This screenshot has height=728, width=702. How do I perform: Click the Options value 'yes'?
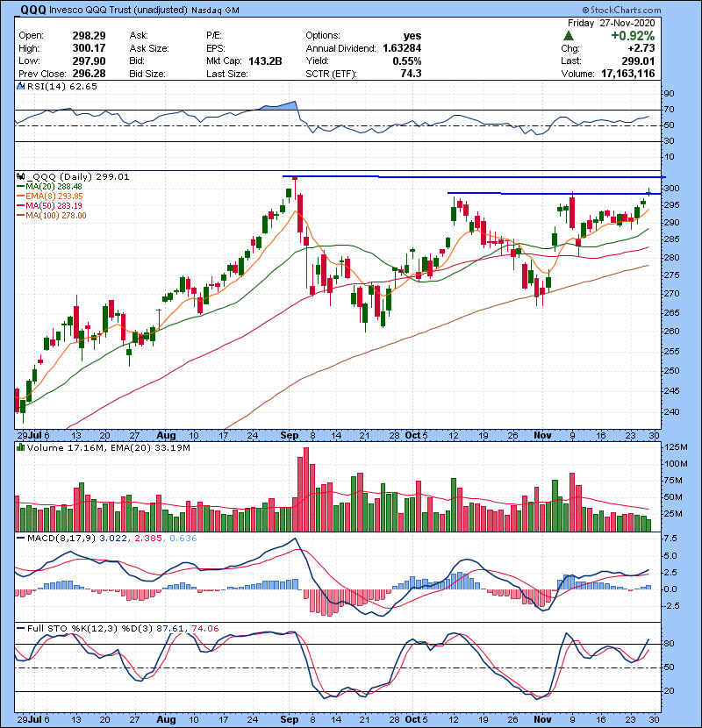point(412,36)
